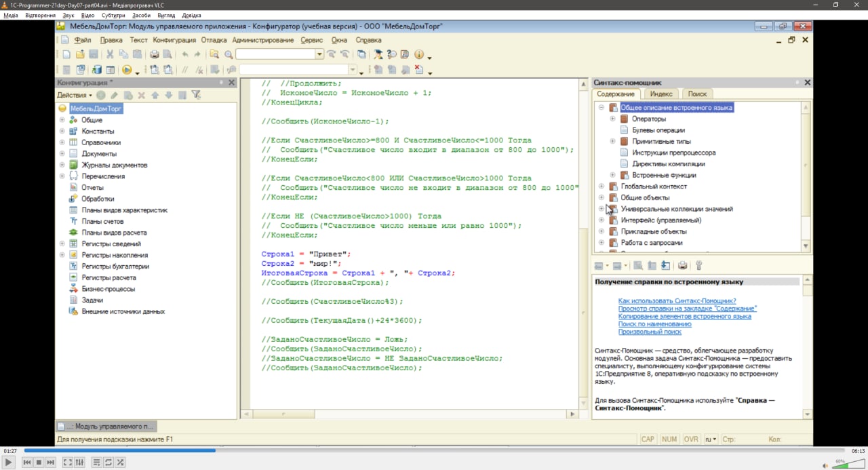The width and height of the screenshot is (868, 470).
Task: Toggle VLC shuffle (random) mode
Action: 120,463
